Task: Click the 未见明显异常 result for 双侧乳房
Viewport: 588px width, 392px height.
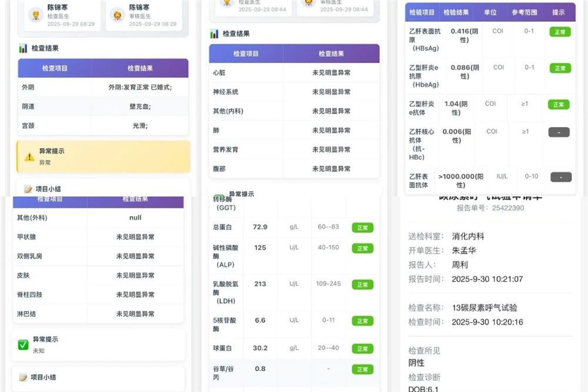Action: click(x=135, y=256)
